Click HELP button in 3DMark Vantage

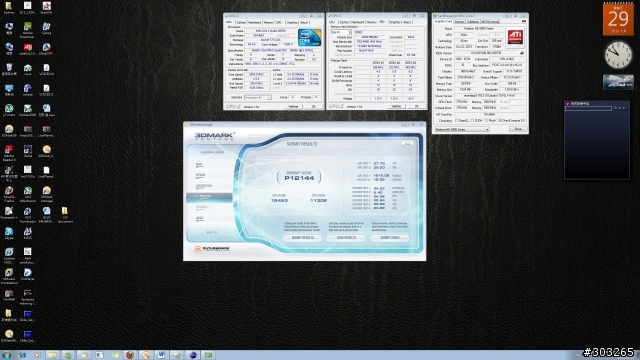click(x=407, y=144)
